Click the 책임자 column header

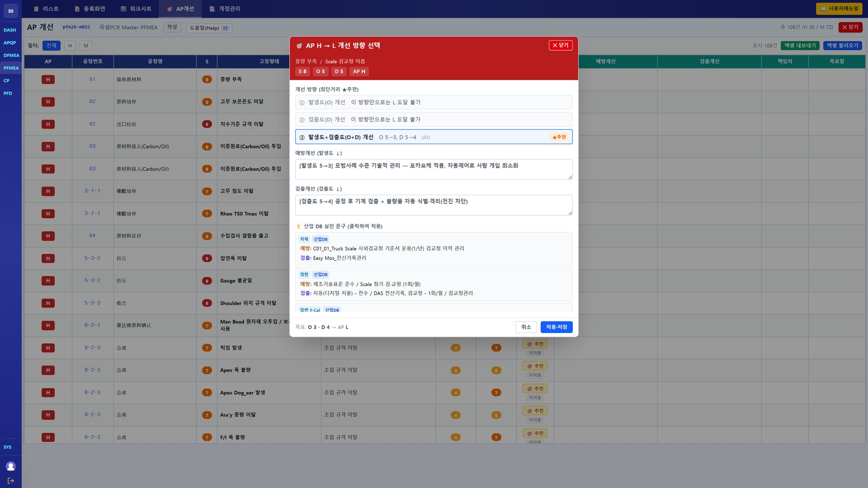785,61
